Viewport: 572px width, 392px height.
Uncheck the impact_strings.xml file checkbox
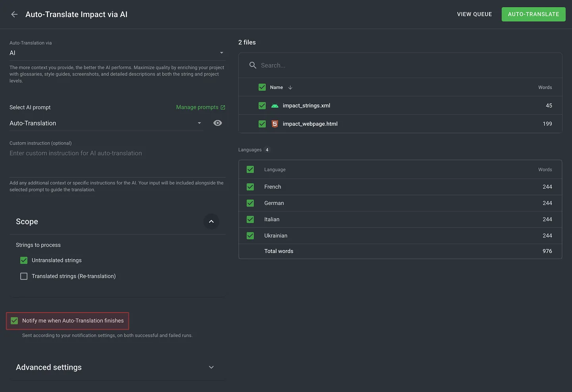[x=262, y=106]
